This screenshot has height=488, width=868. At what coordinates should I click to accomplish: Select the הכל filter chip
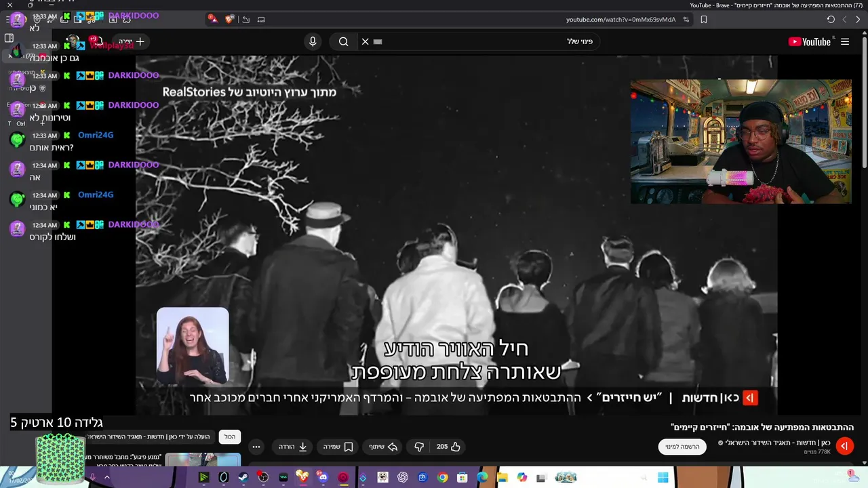(230, 436)
